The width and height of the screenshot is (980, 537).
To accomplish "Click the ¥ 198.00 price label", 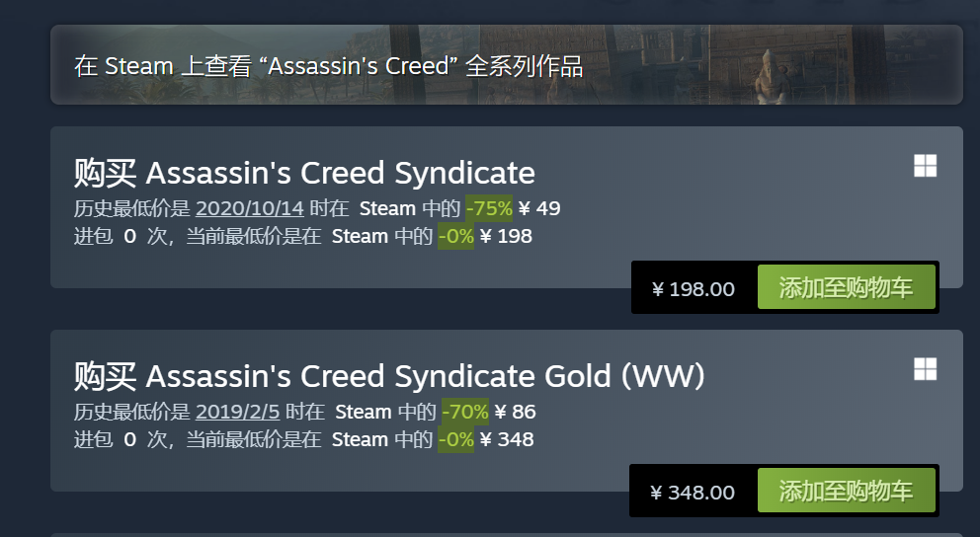I will 694,289.
